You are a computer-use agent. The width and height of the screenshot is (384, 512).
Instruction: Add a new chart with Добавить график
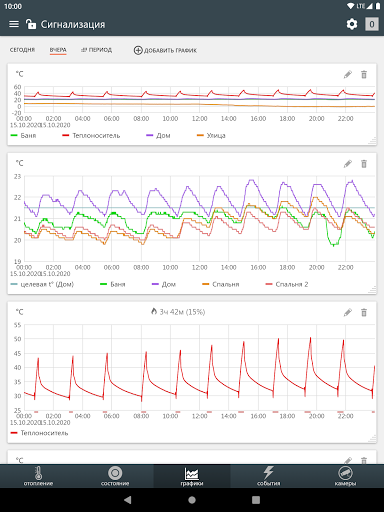[x=165, y=50]
